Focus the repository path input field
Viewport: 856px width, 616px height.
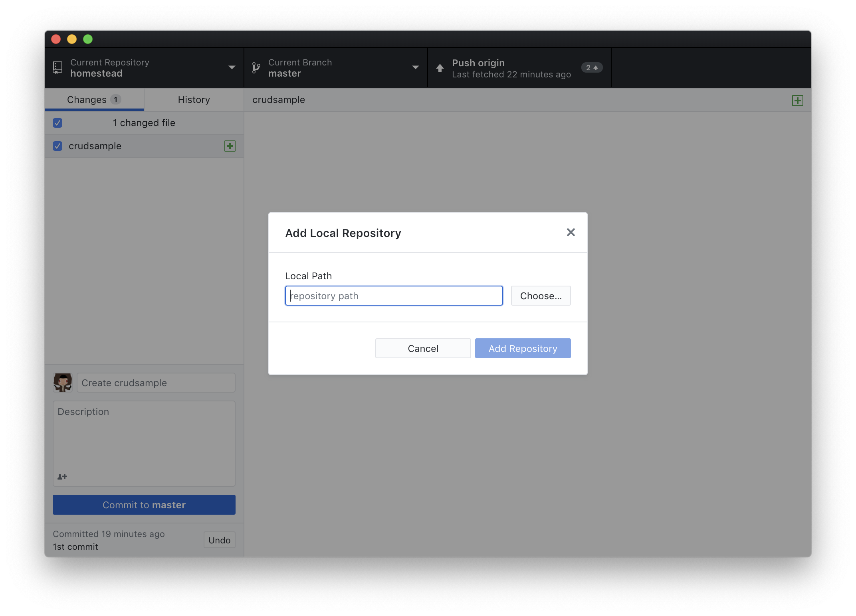(x=394, y=296)
